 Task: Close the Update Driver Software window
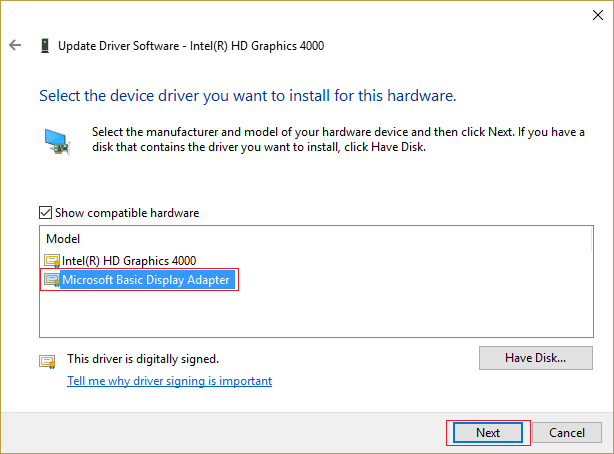pos(591,14)
